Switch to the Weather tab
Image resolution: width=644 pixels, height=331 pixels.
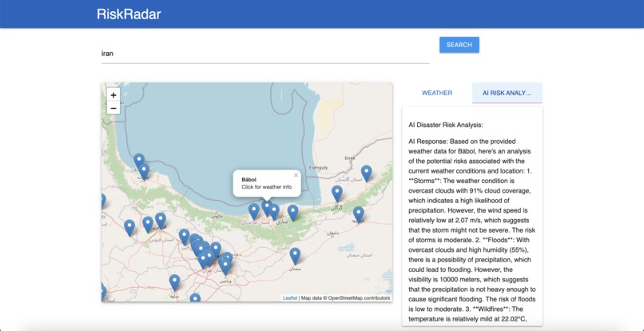437,93
